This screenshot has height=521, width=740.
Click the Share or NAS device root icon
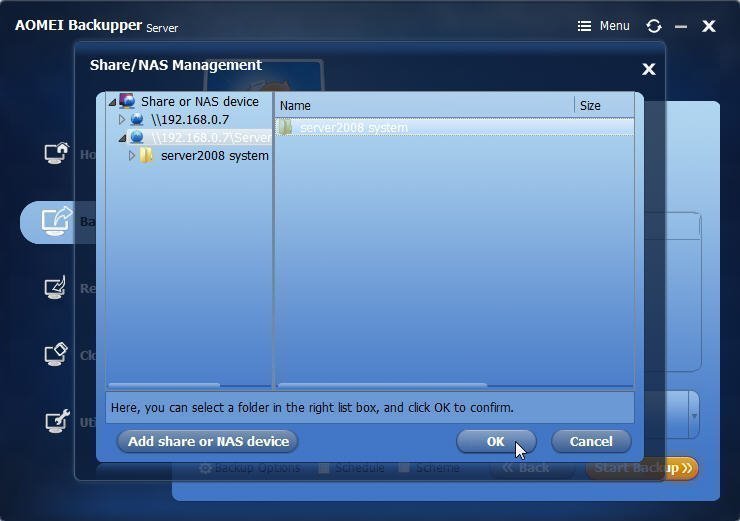coord(127,101)
